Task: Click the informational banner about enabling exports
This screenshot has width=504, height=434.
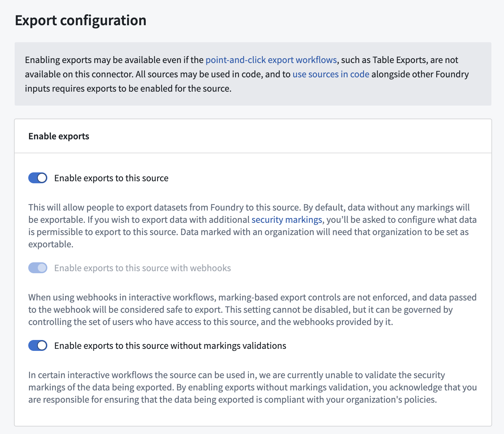Action: [x=252, y=74]
